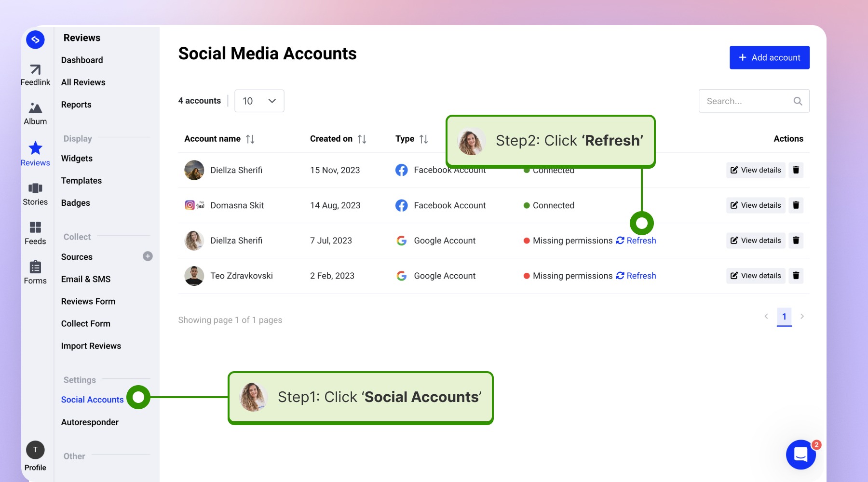Click the Domasna Skit Instagram avatar
The image size is (868, 482).
[x=195, y=205]
